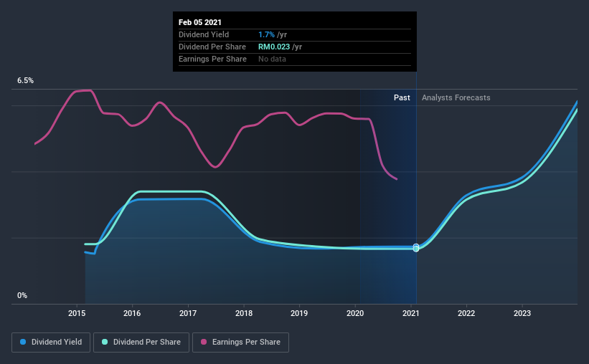
Task: Select the 2023 label on the x-axis
Action: coord(522,313)
